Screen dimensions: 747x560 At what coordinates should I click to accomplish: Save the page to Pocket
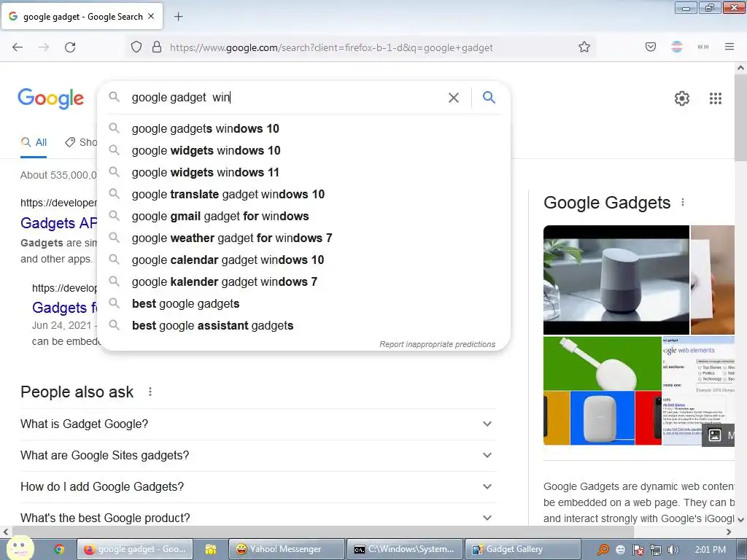point(650,47)
